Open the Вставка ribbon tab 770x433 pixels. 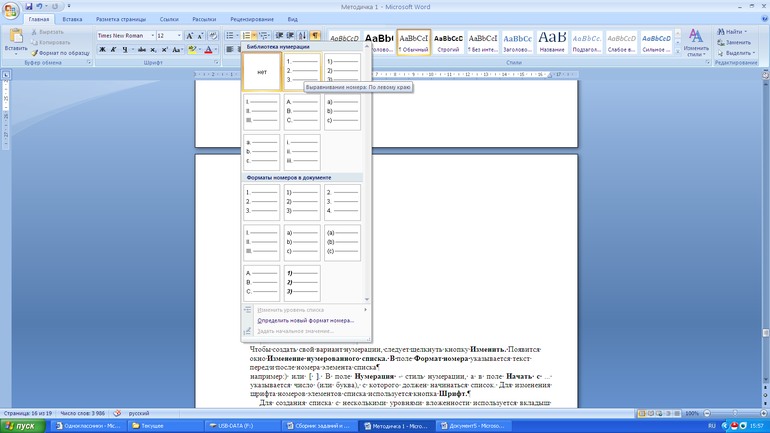(x=72, y=19)
